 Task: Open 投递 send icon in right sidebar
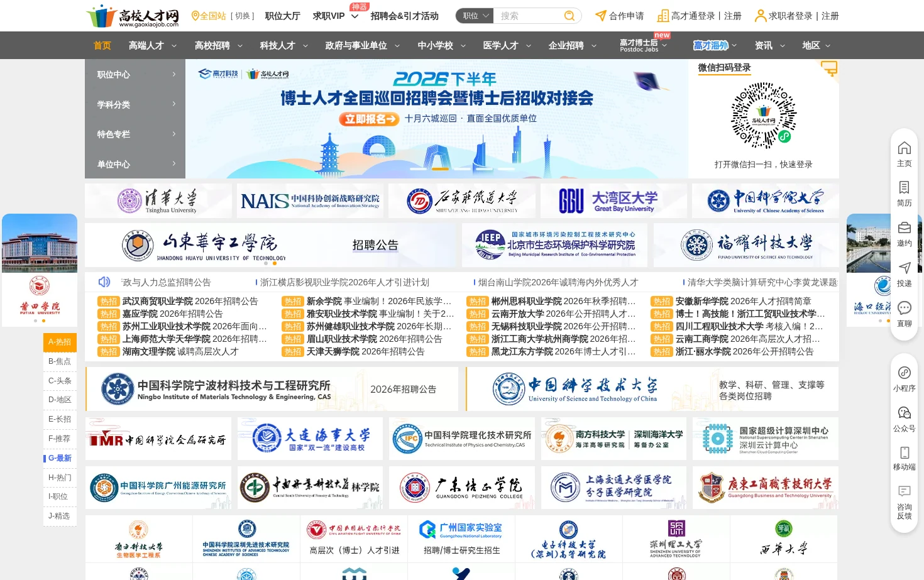(x=905, y=268)
